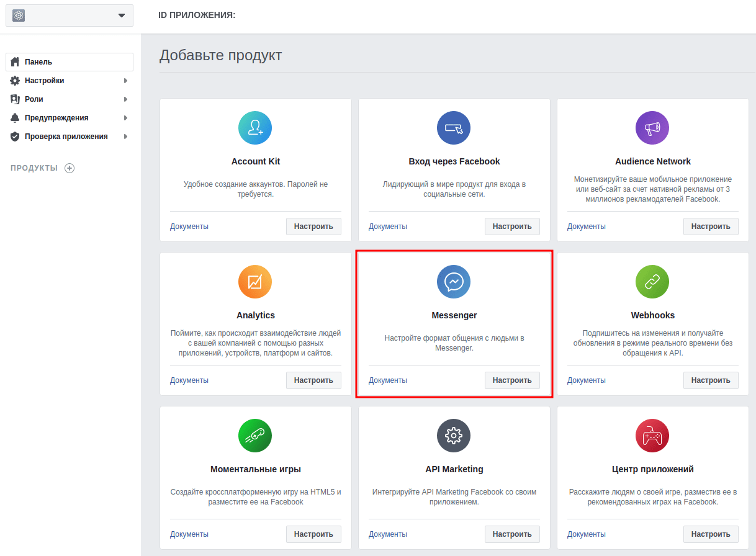Click Настроить on the Account Kit card
Screen dimensions: 756x556
[x=313, y=226]
